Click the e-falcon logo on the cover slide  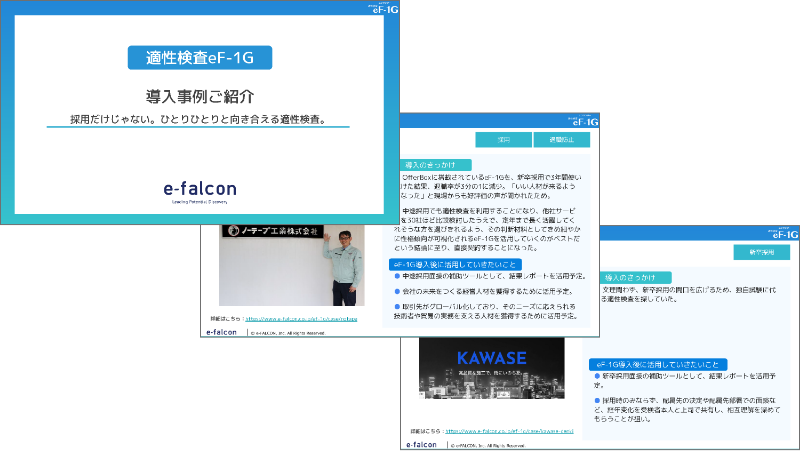(x=198, y=189)
